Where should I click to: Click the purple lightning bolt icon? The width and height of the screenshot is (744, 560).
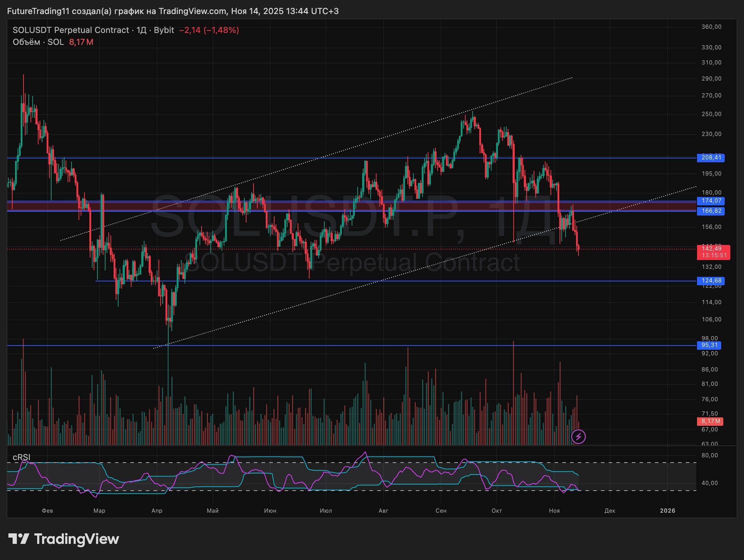click(578, 437)
